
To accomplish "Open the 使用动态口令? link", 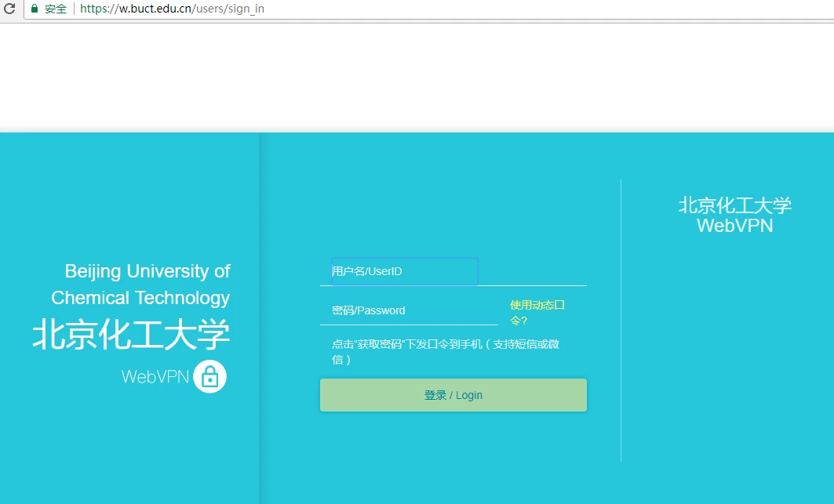I will coord(537,312).
